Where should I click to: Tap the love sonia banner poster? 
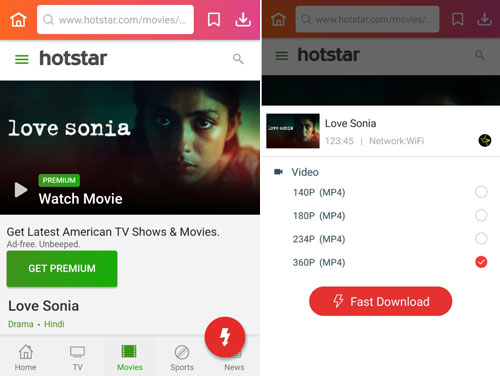coord(130,147)
